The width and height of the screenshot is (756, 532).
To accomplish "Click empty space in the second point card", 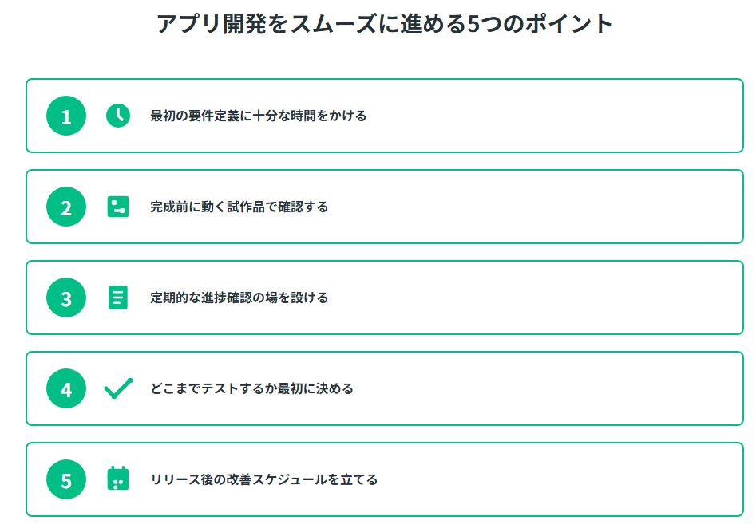I will click(x=559, y=207).
